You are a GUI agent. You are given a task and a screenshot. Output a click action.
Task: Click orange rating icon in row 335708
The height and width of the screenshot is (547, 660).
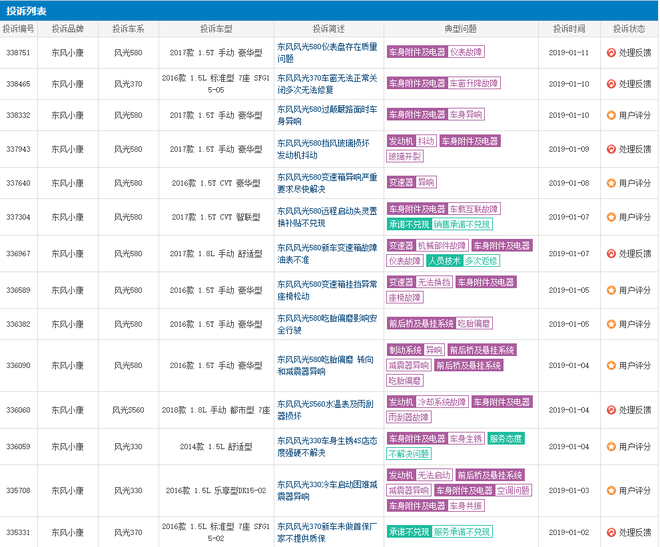(611, 490)
